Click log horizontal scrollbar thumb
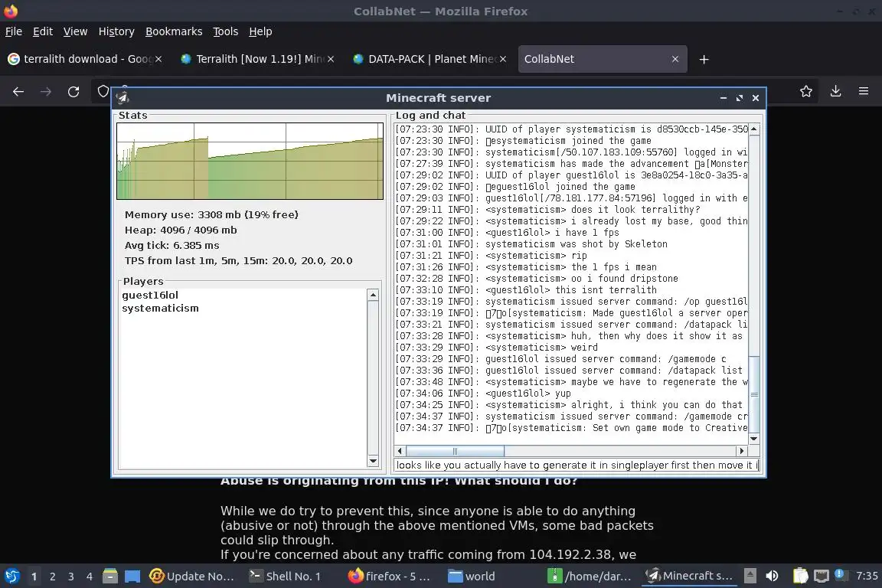The width and height of the screenshot is (882, 588). click(x=455, y=451)
